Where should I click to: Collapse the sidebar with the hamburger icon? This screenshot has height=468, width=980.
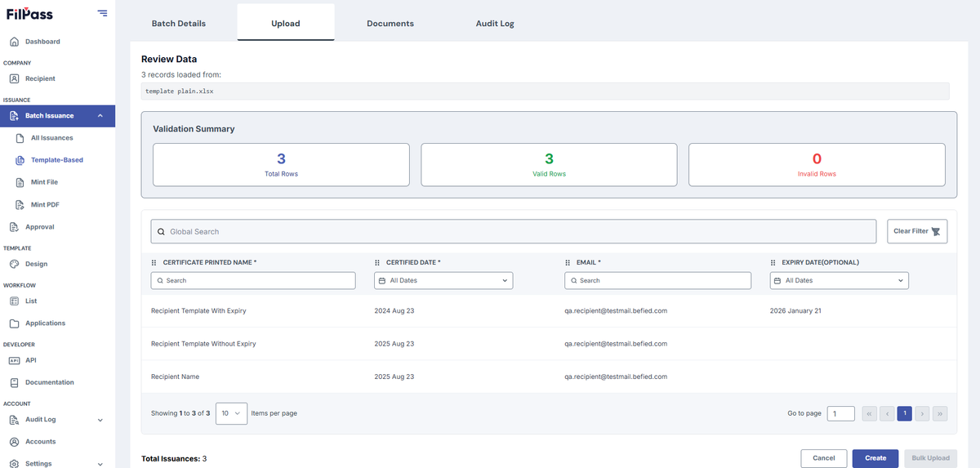pos(102,12)
